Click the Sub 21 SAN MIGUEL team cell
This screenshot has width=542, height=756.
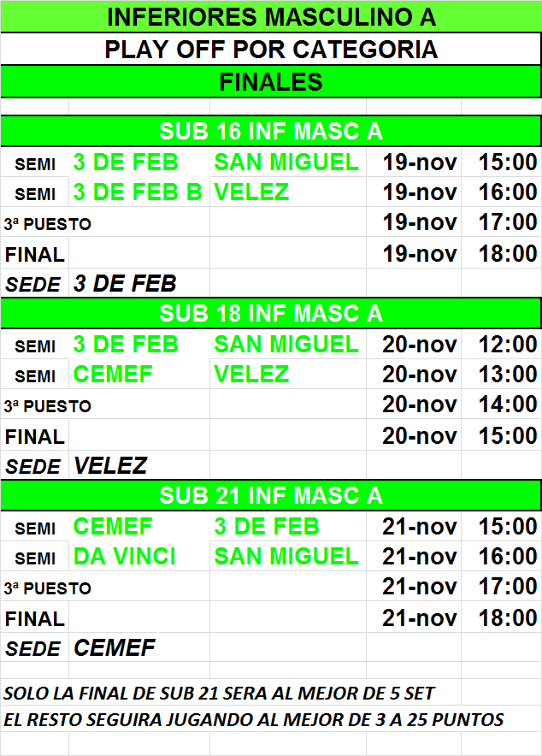[287, 557]
